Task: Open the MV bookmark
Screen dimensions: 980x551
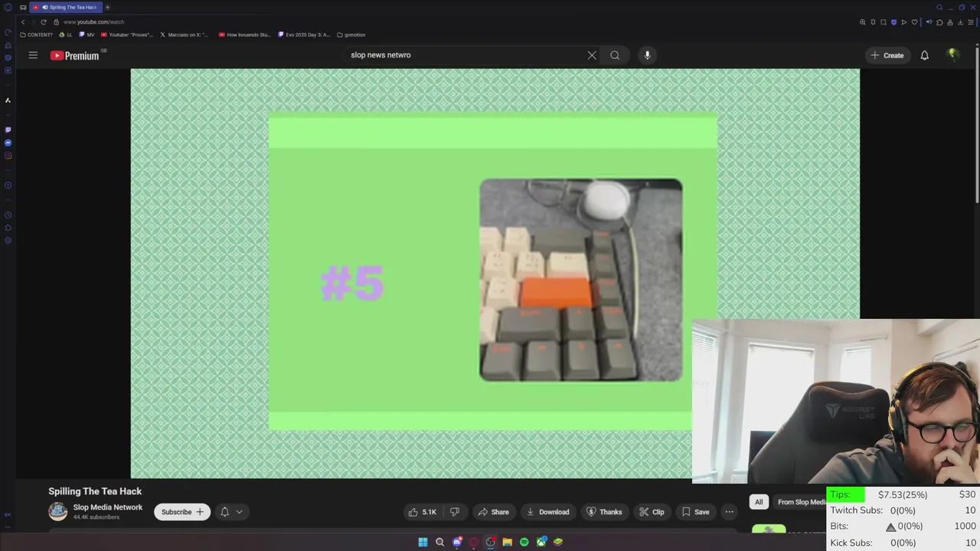Action: (x=87, y=34)
